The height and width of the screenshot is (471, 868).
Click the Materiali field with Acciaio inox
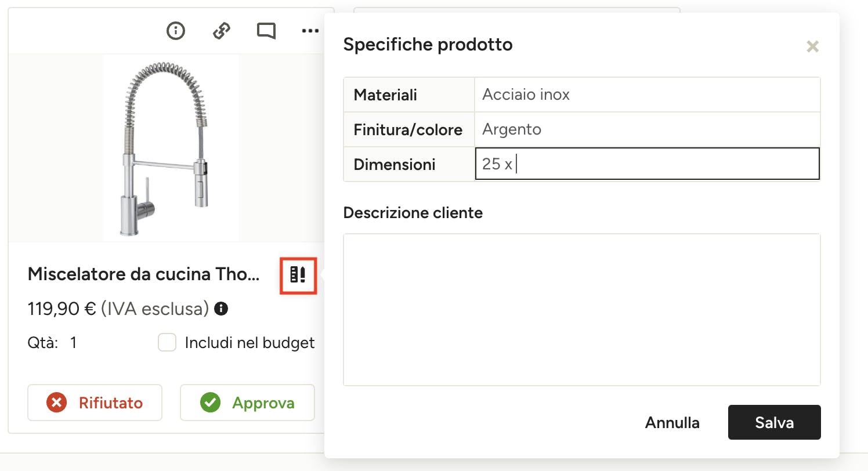tap(646, 95)
